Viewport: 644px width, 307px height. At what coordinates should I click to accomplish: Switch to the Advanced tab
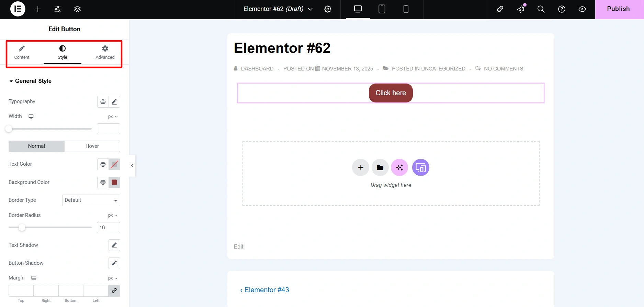(x=105, y=53)
